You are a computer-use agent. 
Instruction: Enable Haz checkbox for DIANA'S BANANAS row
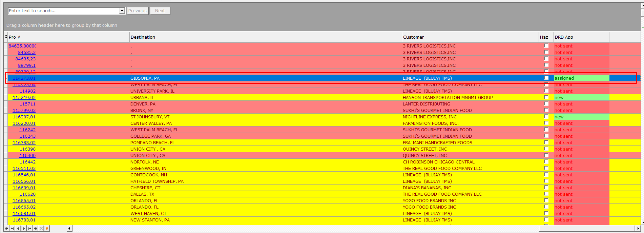click(x=546, y=188)
